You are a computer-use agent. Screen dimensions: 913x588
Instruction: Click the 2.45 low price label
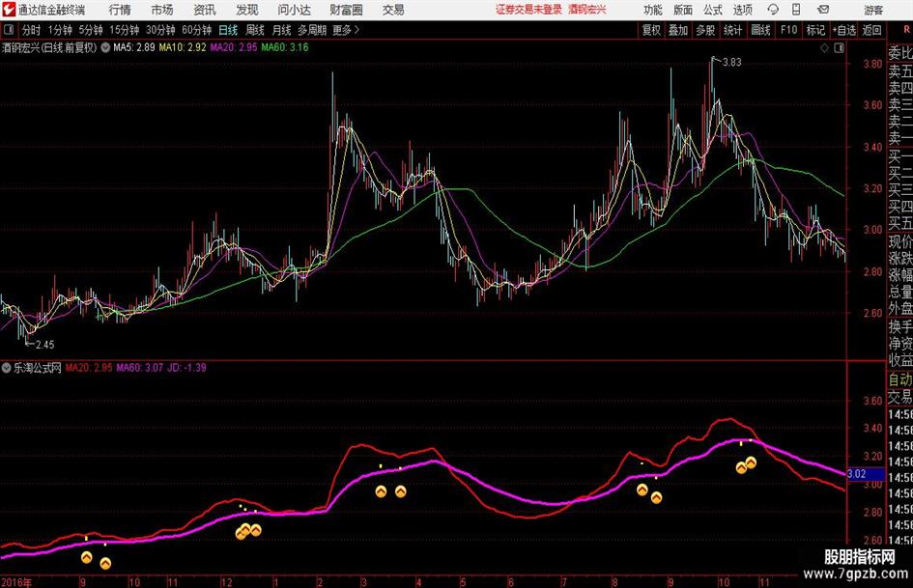(x=44, y=345)
